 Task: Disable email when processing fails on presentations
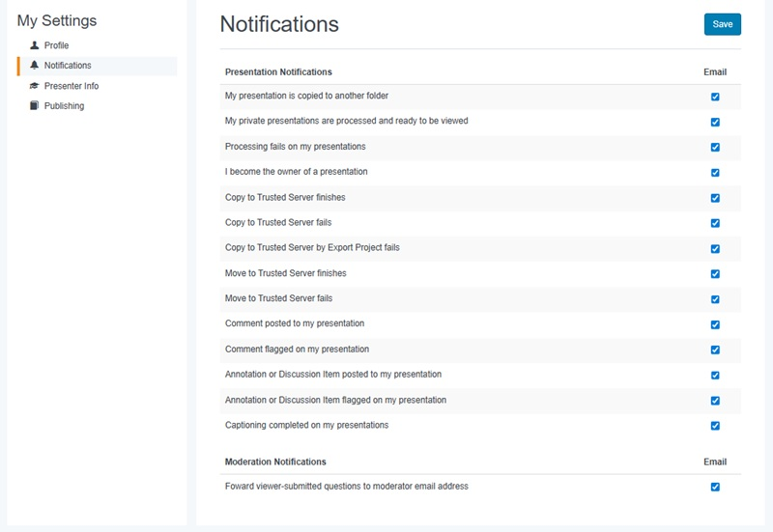[x=715, y=147]
